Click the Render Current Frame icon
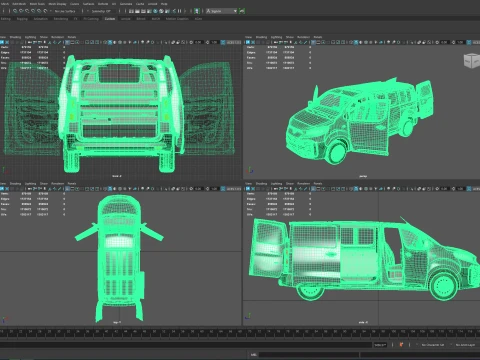This screenshot has width=480, height=360. coord(137,11)
